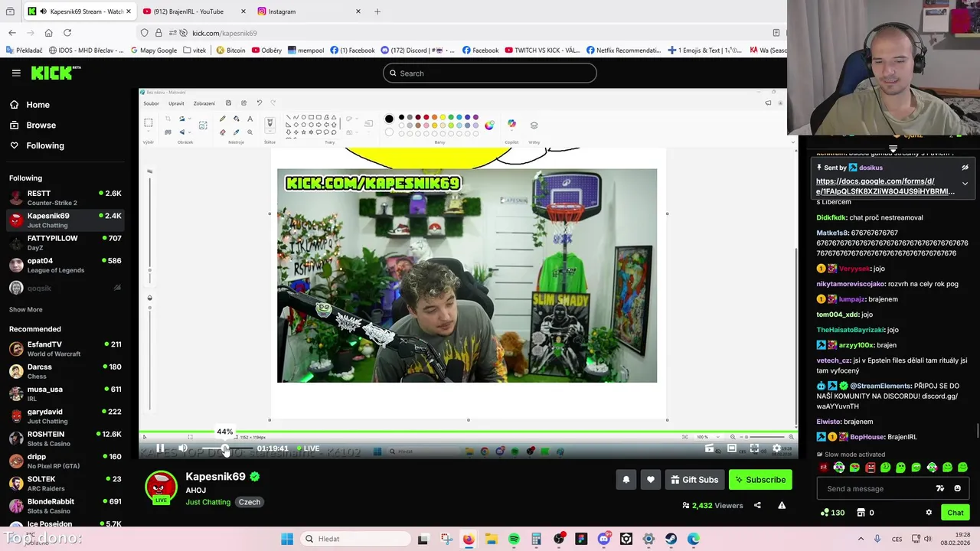This screenshot has width=980, height=551.
Task: Open Kick player settings gear
Action: 776,448
